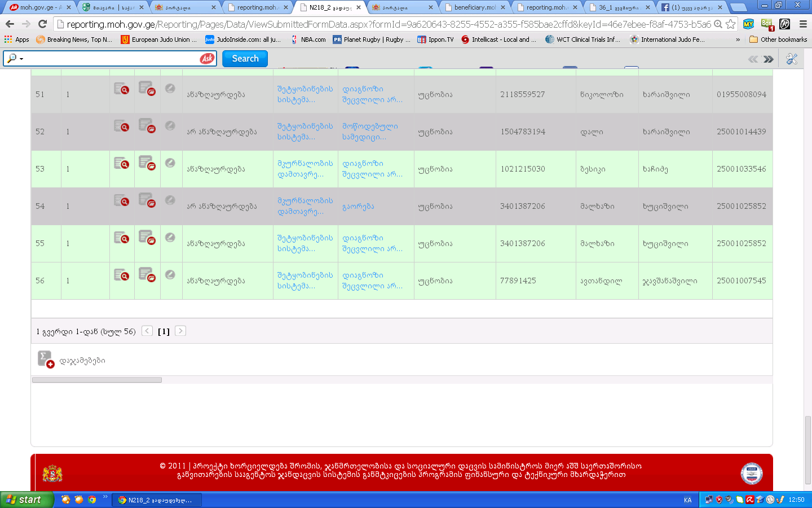Open the Chrome hamburger menu

pos(803,24)
